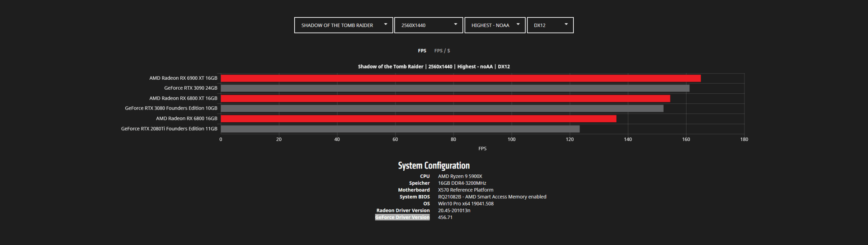
Task: Click the 'GeForce RTX 3090 24GB' label
Action: (191, 88)
